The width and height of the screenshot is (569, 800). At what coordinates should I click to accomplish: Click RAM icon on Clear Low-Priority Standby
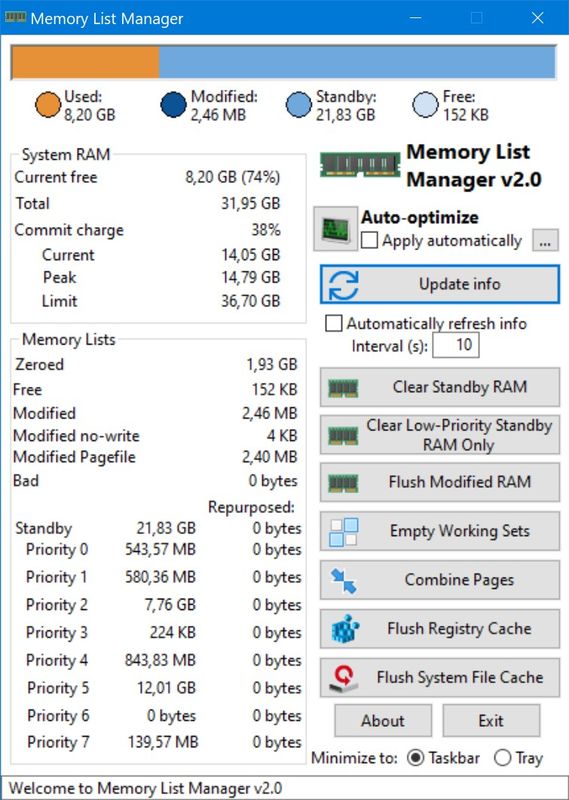(x=343, y=435)
